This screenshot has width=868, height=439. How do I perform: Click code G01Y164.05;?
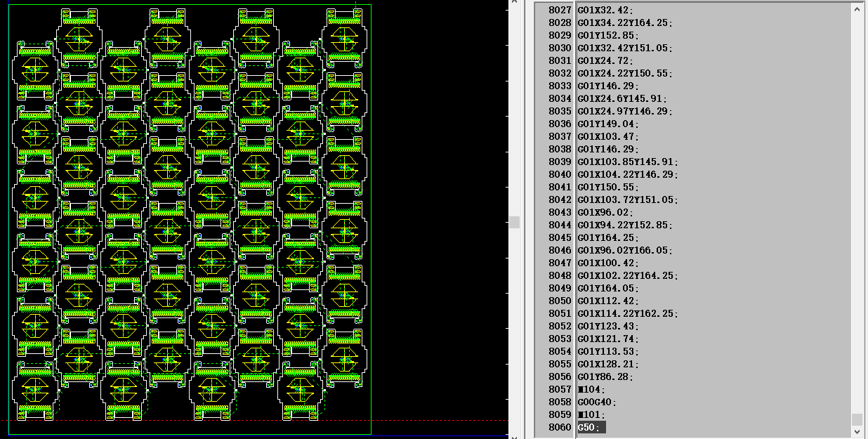[x=607, y=289]
